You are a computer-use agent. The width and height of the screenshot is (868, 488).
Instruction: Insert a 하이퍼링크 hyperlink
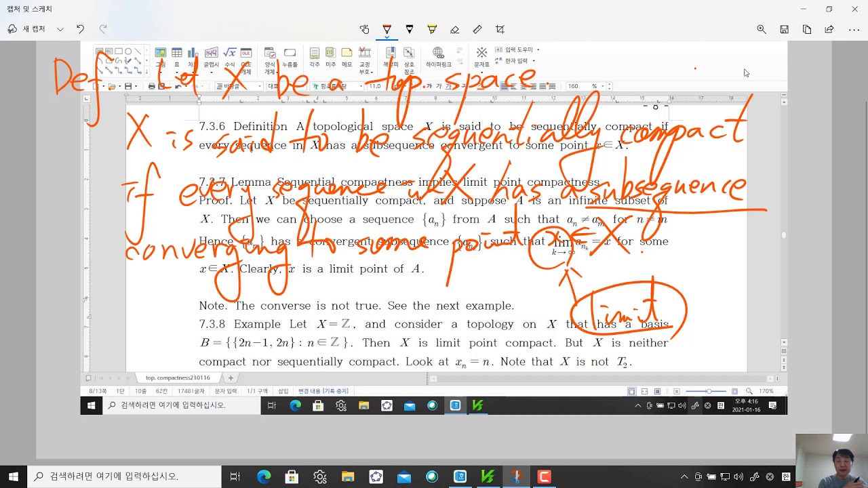click(x=438, y=58)
